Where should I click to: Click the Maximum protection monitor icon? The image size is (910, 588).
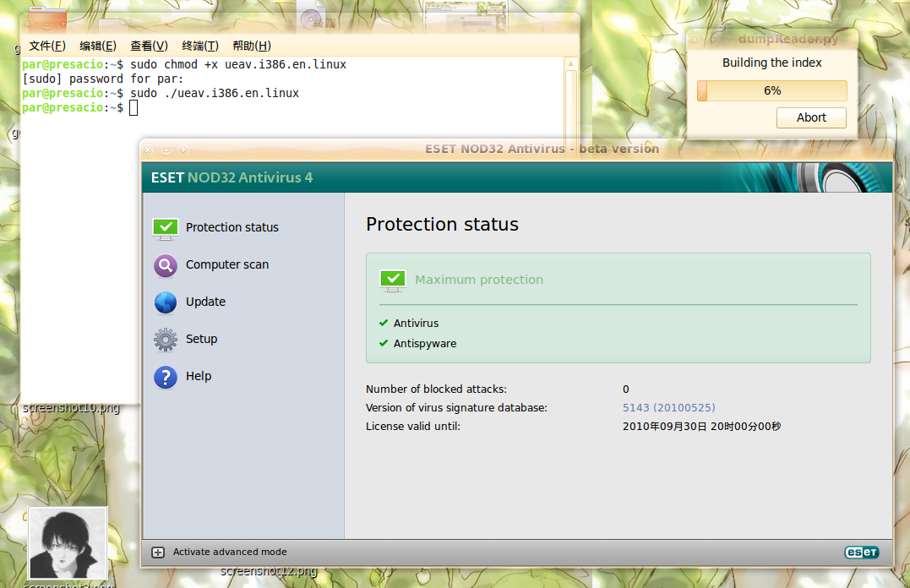click(393, 281)
